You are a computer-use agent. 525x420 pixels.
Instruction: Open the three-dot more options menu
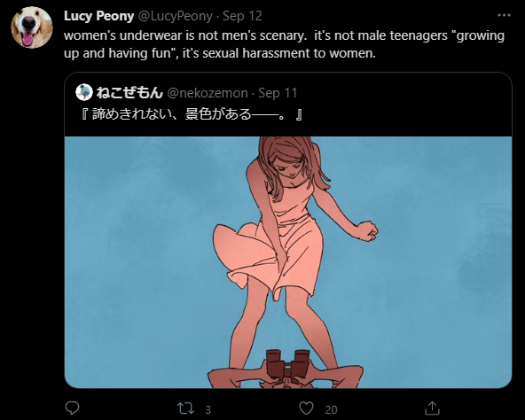[x=504, y=15]
